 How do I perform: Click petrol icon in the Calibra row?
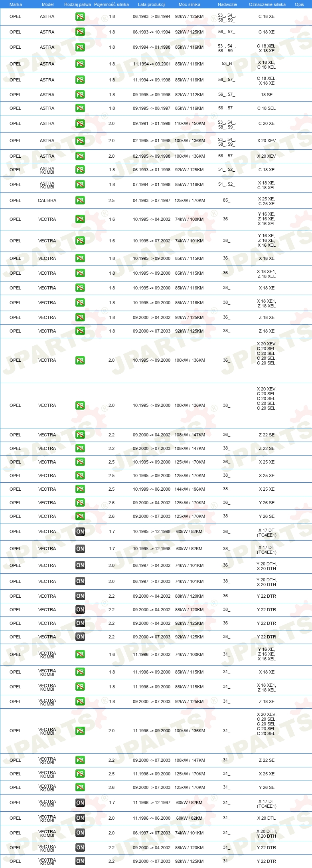point(80,200)
